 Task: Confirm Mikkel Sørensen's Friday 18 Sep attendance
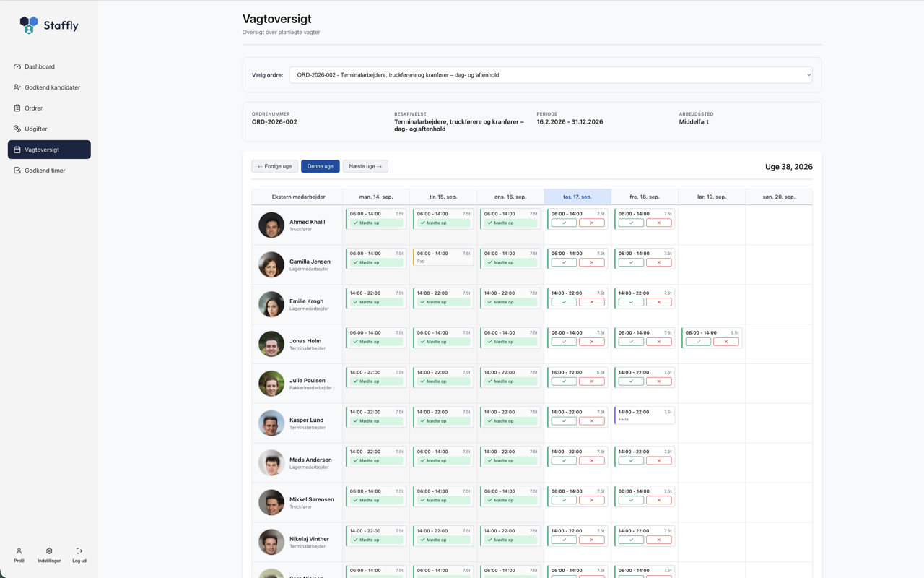tap(631, 500)
